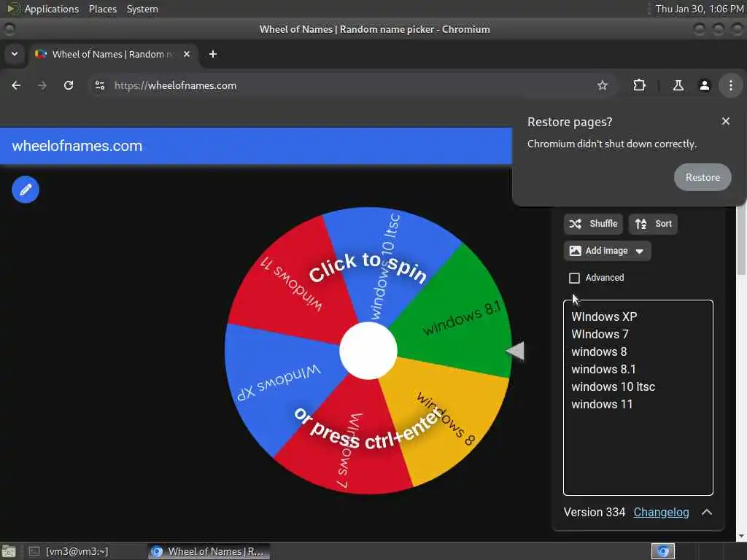This screenshot has width=747, height=560.
Task: Open site information icon in address bar
Action: pyautogui.click(x=99, y=85)
